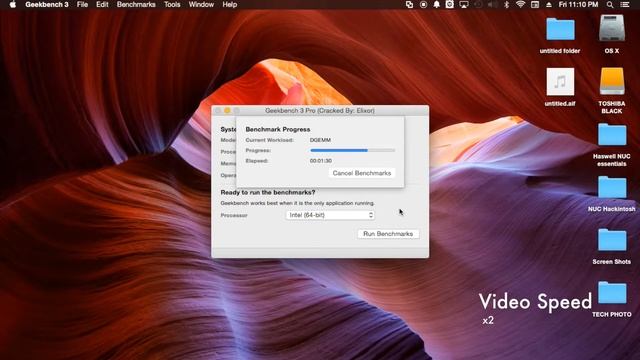Click the bell notification menu bar icon

click(x=436, y=4)
